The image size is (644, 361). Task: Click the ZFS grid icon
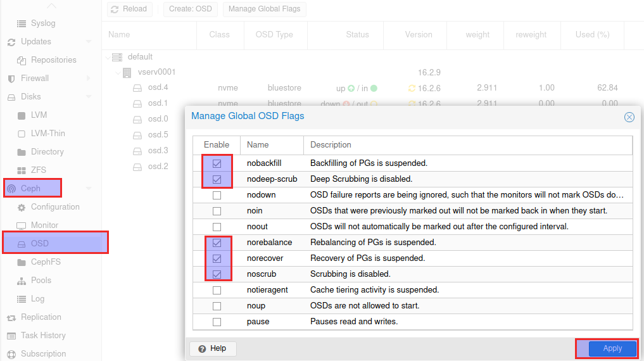point(22,170)
